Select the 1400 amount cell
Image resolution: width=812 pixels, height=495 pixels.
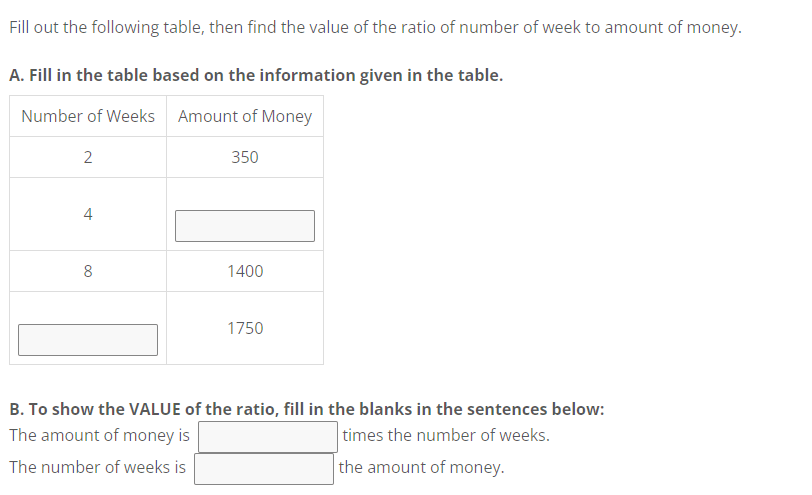245,271
